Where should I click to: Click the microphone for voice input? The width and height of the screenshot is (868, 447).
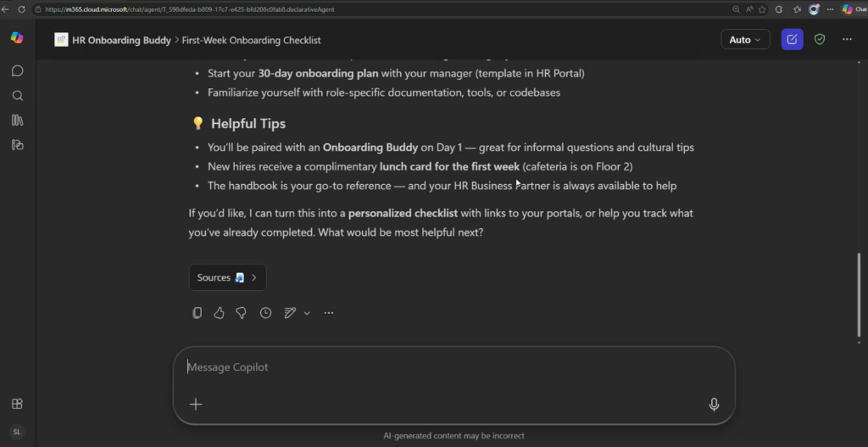714,405
